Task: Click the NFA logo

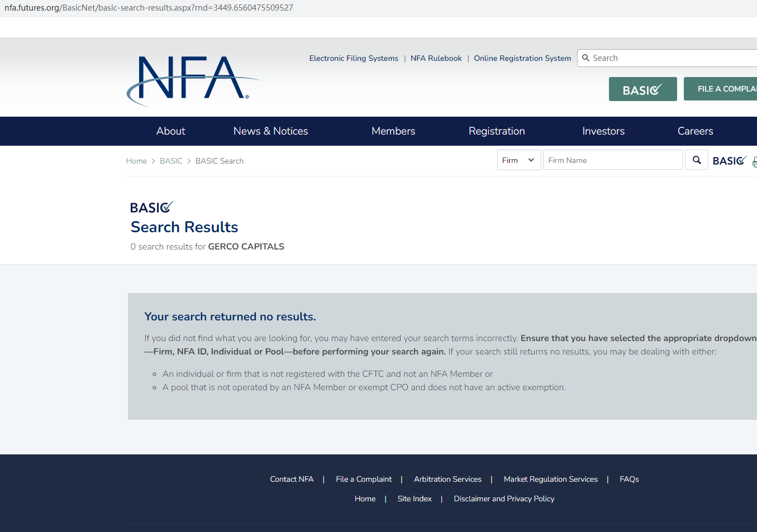Action: click(x=193, y=80)
